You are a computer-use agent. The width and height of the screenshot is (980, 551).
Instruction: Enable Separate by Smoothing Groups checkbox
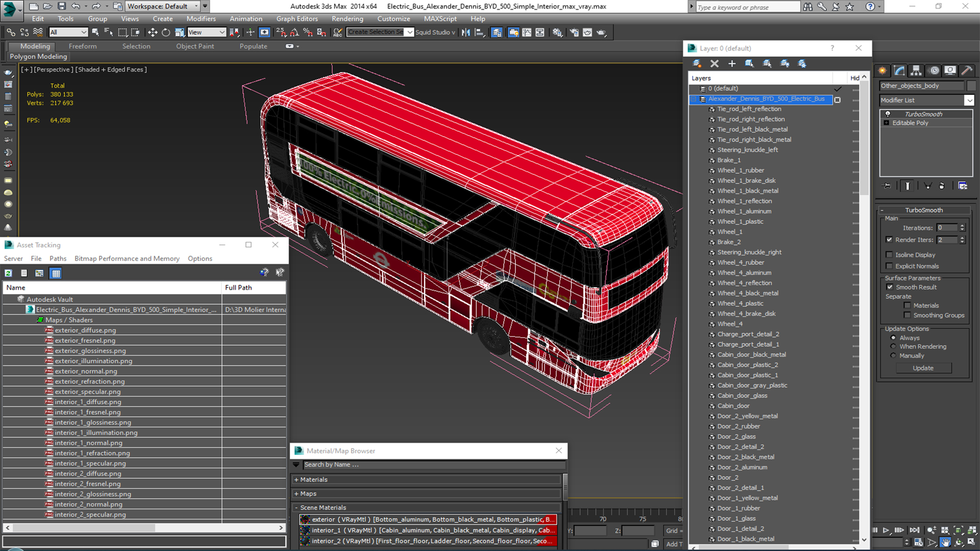click(x=907, y=315)
